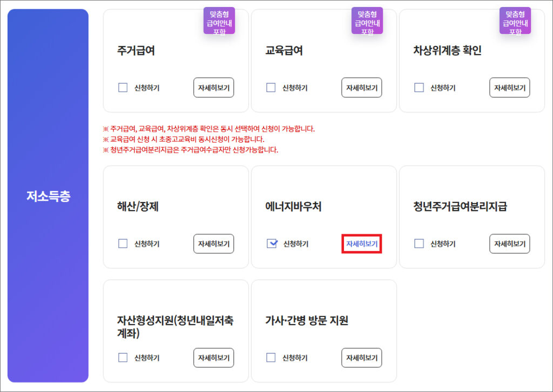553x392 pixels.
Task: Open 자세히보기 for 자산형성지원 card
Action: click(213, 357)
